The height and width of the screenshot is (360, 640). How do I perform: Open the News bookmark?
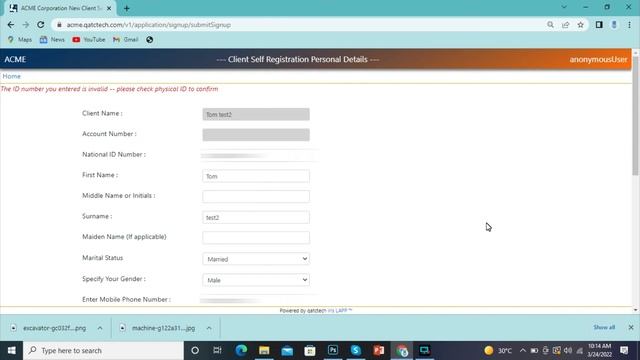pyautogui.click(x=52, y=40)
